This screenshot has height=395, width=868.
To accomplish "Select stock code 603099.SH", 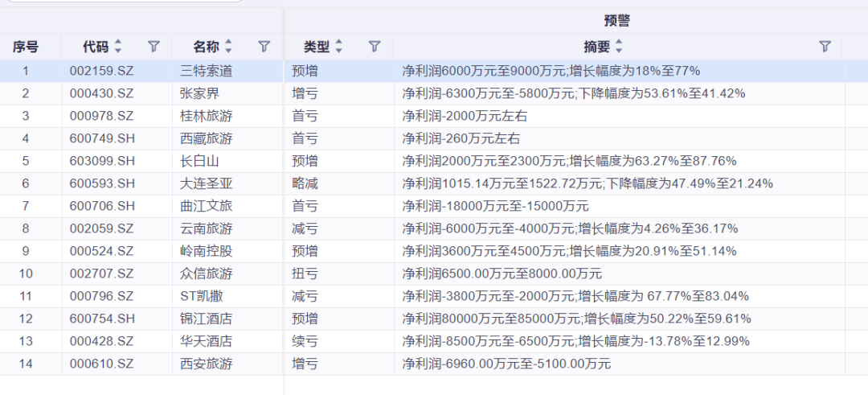I will pyautogui.click(x=102, y=161).
